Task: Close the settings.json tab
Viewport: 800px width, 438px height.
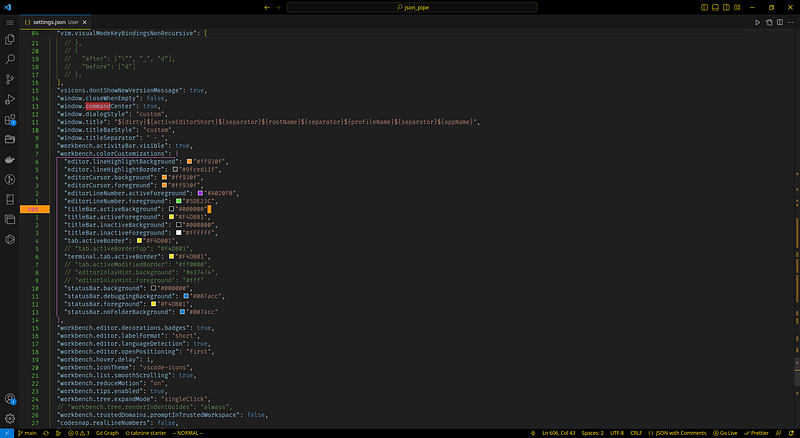Action: [85, 22]
